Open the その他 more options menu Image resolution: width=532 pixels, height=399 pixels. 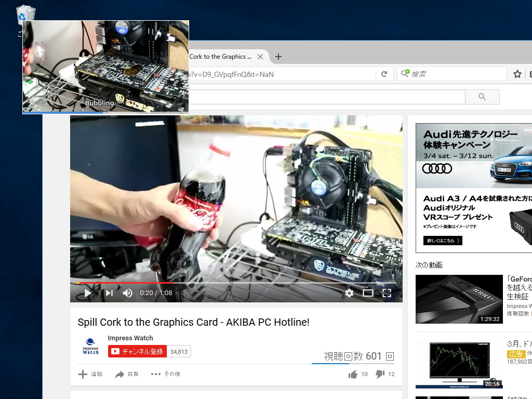click(x=166, y=374)
